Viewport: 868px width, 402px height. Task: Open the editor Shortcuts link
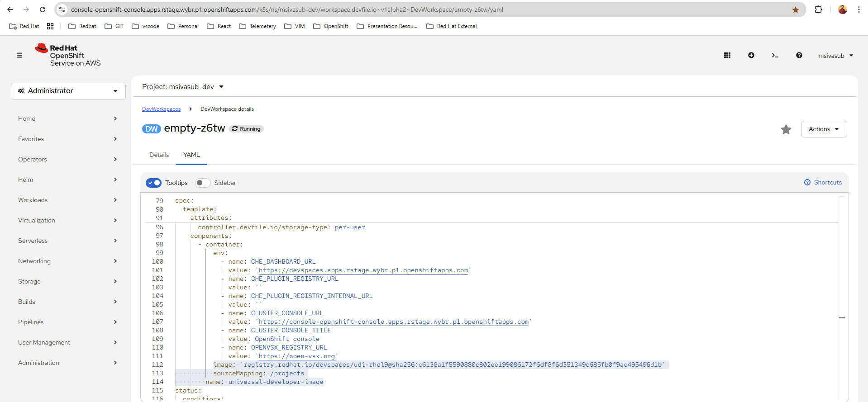[x=823, y=182]
